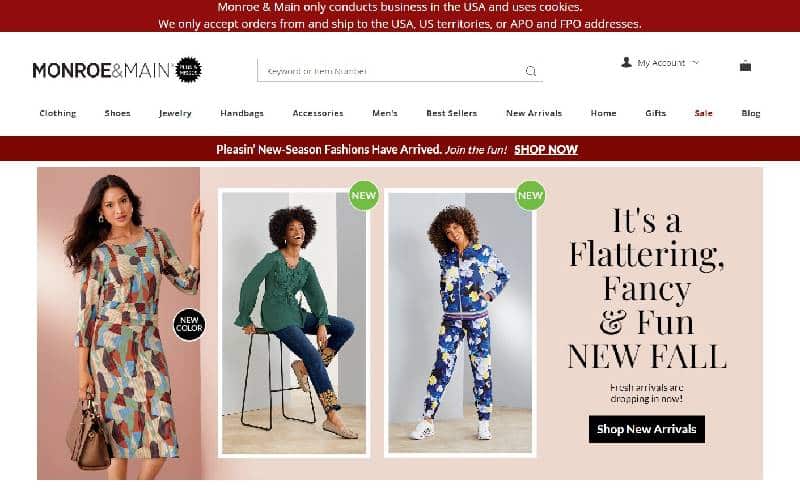Open the shopping bag cart
Viewport: 800px width, 489px height.
745,65
